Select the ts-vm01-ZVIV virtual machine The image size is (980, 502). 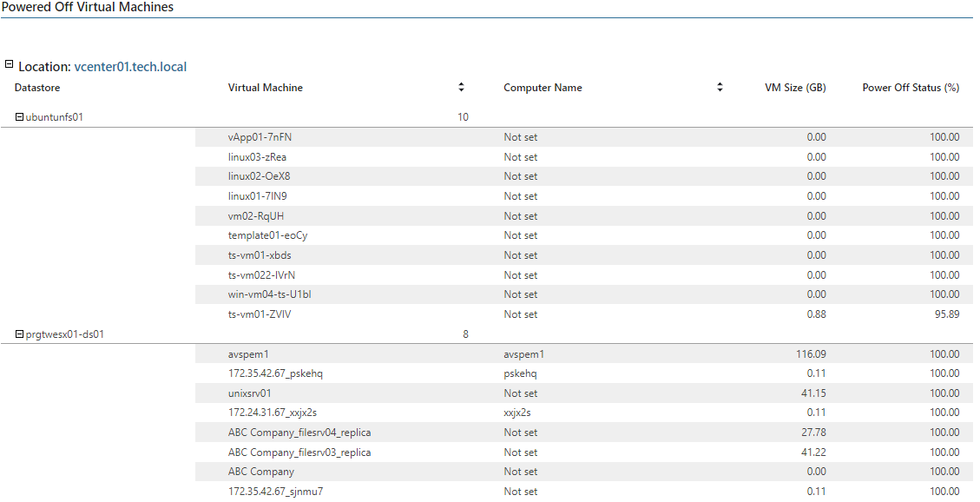click(260, 314)
